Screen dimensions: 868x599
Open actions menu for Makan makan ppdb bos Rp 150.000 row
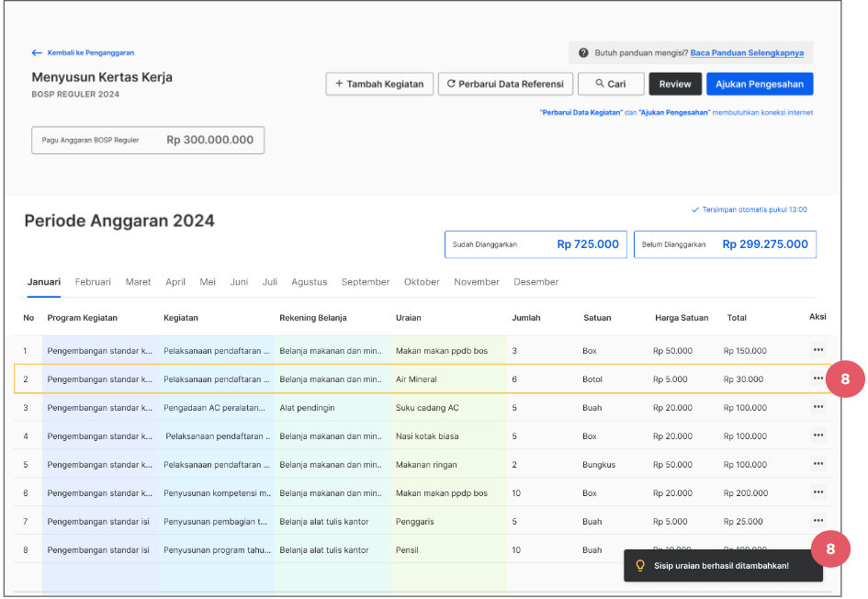coord(817,350)
